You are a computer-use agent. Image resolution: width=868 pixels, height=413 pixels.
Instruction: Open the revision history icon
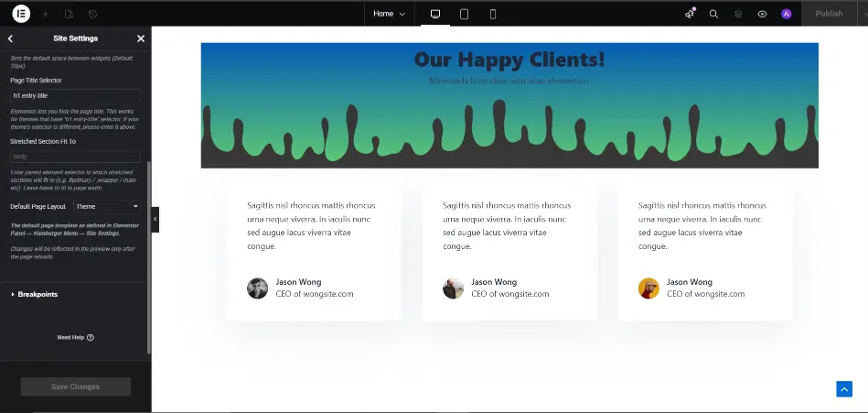[93, 14]
